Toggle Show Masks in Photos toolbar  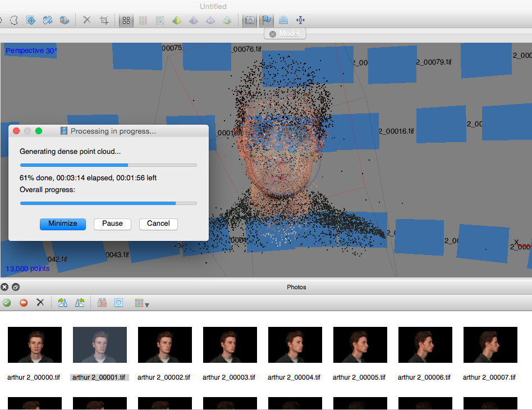119,303
